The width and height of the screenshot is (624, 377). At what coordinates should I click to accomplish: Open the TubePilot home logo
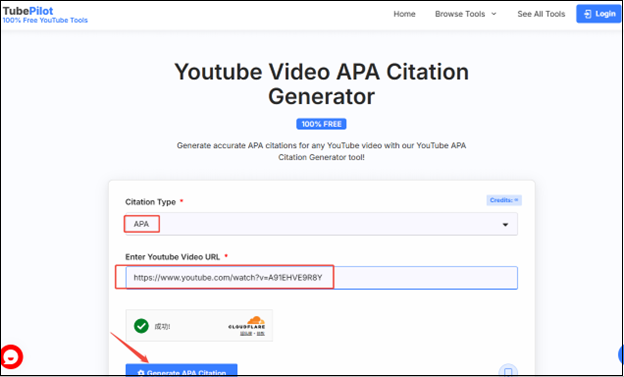coord(28,11)
